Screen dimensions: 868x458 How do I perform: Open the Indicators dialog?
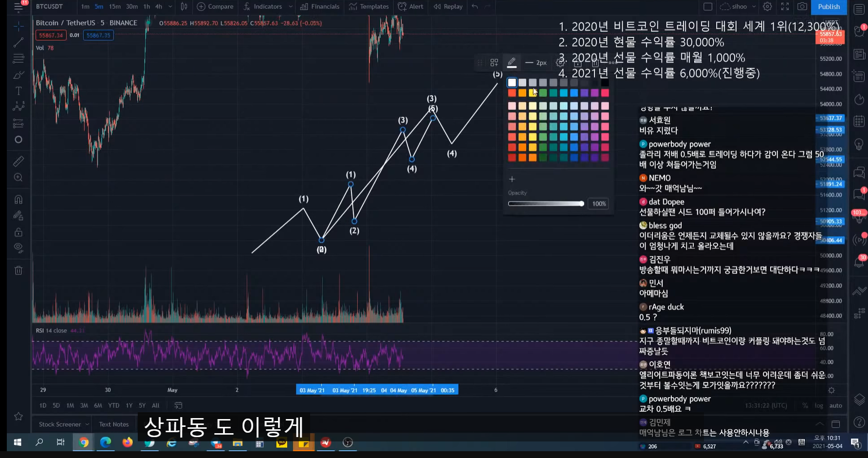pyautogui.click(x=263, y=7)
